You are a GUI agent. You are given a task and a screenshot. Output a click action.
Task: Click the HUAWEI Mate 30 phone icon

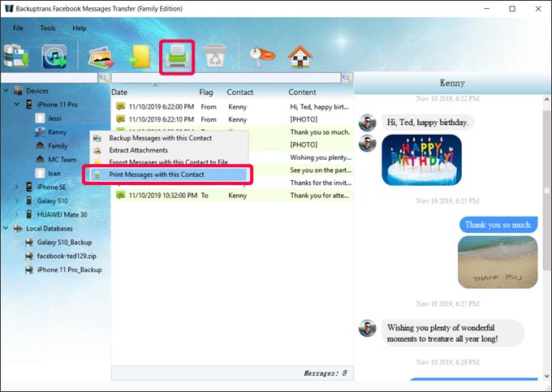[29, 214]
